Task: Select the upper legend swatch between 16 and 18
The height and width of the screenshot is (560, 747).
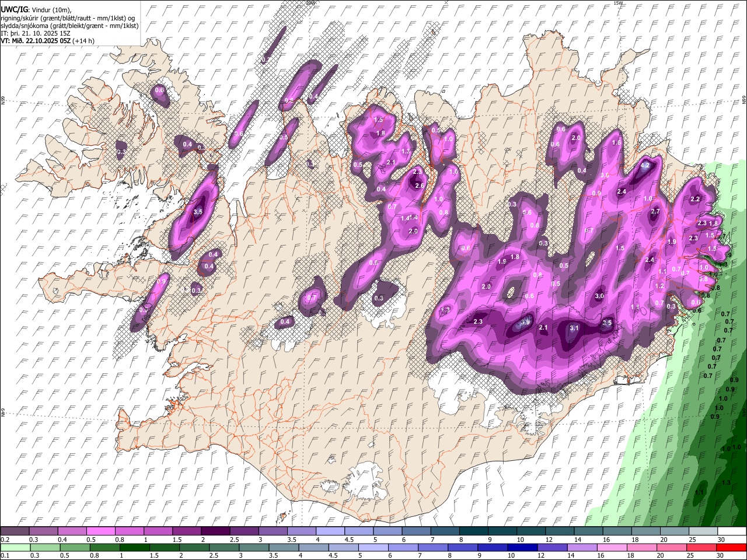Action: tap(617, 531)
